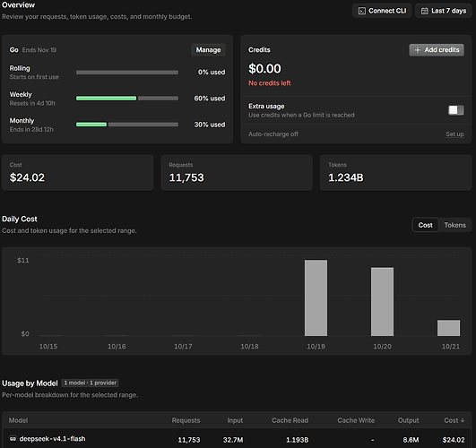This screenshot has width=476, height=448.
Task: Click the 1.193B cache read value
Action: pyautogui.click(x=298, y=440)
